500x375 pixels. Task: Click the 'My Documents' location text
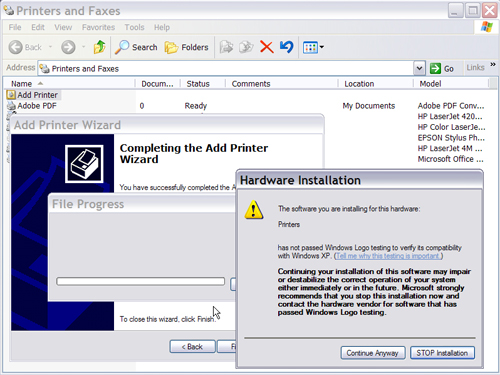coord(369,106)
